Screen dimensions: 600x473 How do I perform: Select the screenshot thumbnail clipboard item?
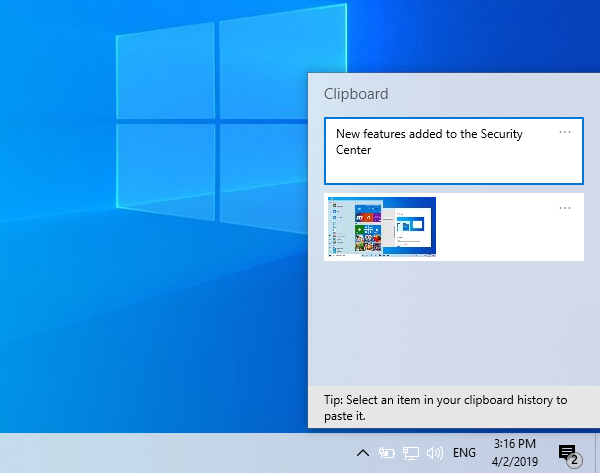(454, 227)
